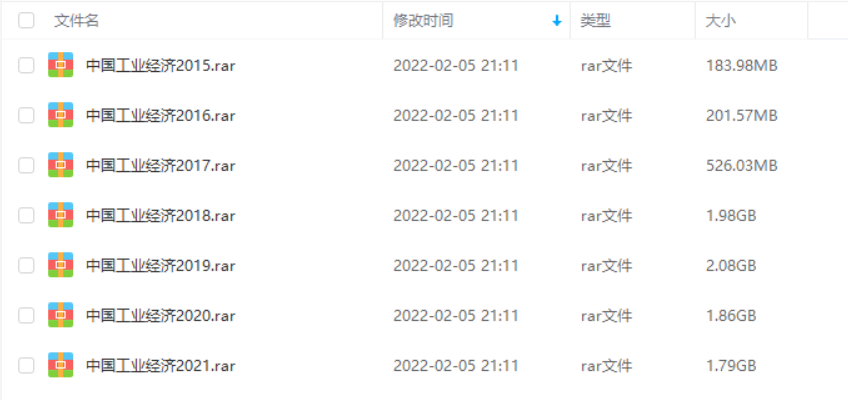Select the checkbox for 中国工业经济2017.rar
Screen dimensions: 848x400
click(x=26, y=165)
